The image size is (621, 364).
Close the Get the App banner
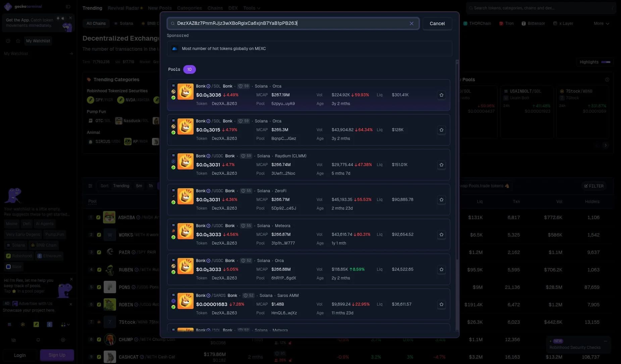pyautogui.click(x=70, y=18)
